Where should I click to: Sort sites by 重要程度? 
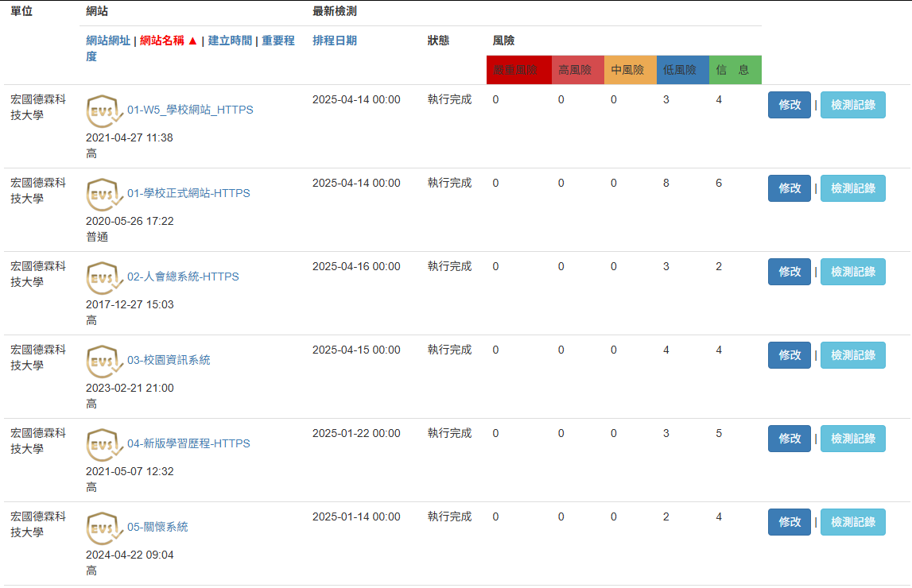coord(277,41)
